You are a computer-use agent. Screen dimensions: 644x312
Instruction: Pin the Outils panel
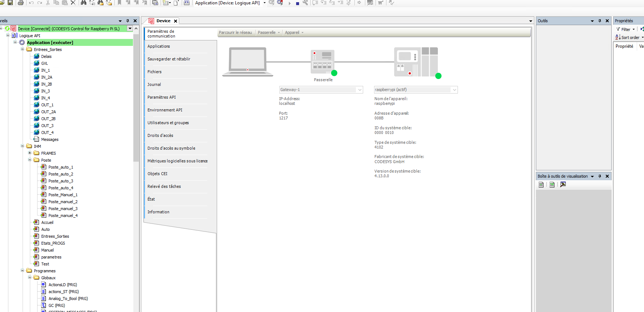coord(600,21)
